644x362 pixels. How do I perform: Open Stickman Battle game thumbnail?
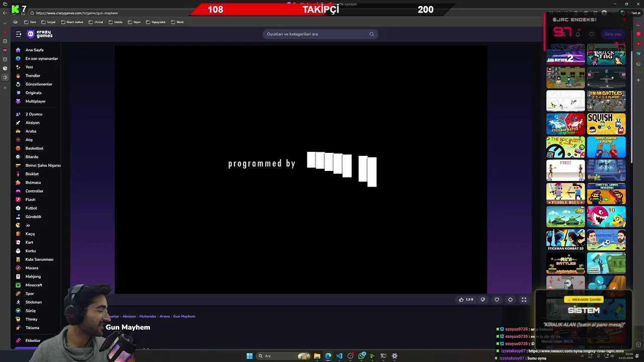point(566,124)
